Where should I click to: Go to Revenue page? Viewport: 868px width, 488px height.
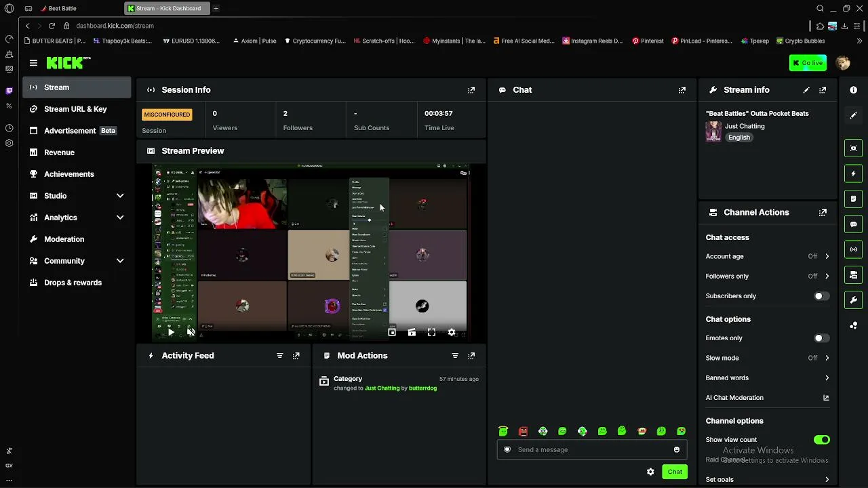[x=77, y=152]
